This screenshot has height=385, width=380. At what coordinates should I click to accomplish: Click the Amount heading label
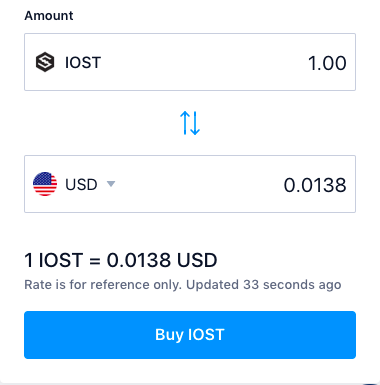click(49, 16)
